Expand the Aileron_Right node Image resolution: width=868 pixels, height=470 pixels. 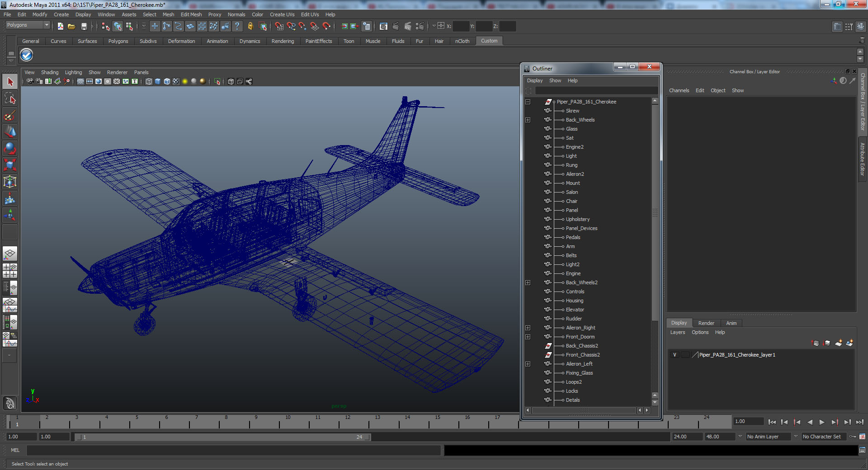pyautogui.click(x=528, y=328)
